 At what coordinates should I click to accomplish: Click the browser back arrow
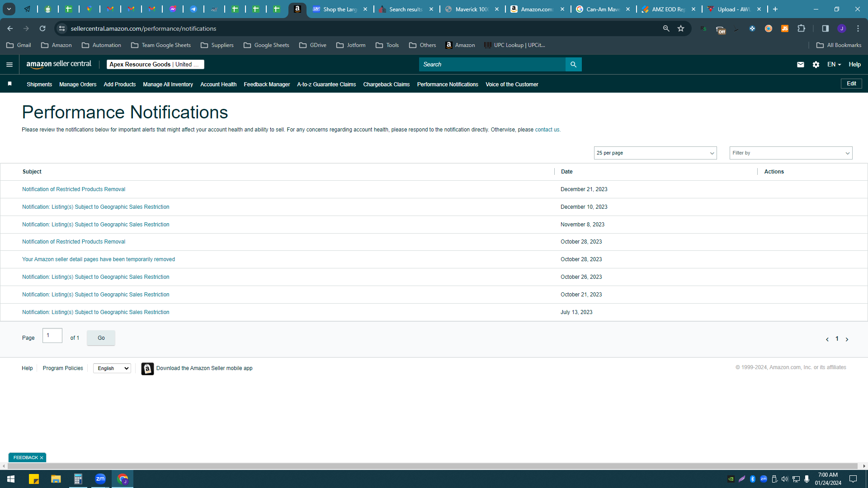tap(10, 28)
